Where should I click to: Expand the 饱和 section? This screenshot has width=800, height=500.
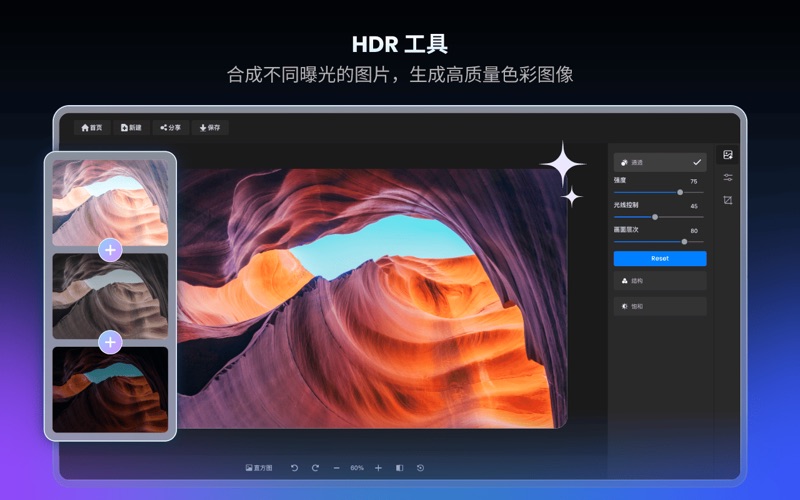(x=660, y=307)
